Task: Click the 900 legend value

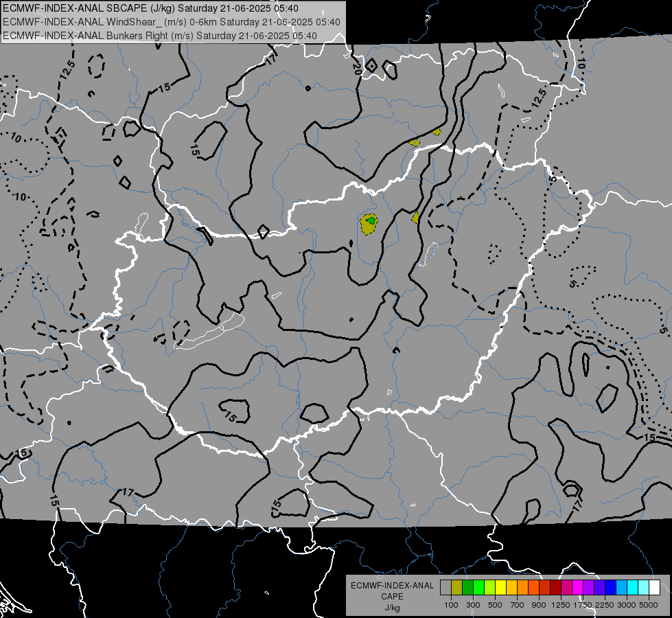Action: click(539, 605)
